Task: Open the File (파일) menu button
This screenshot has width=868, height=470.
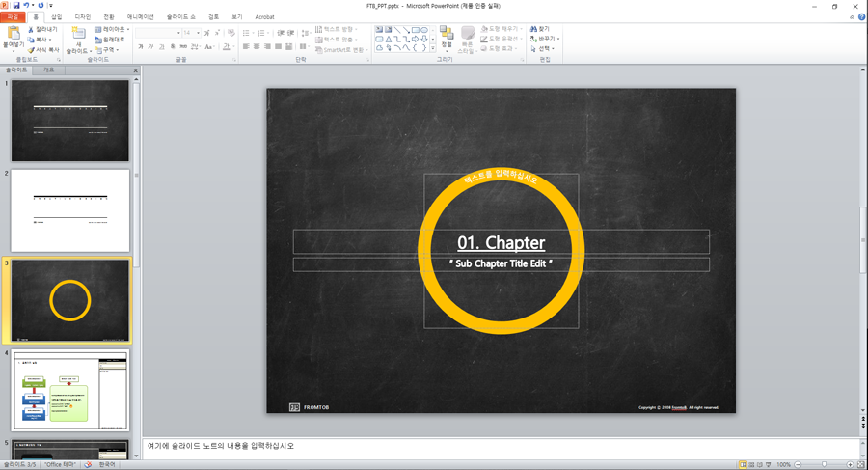Action: point(13,17)
